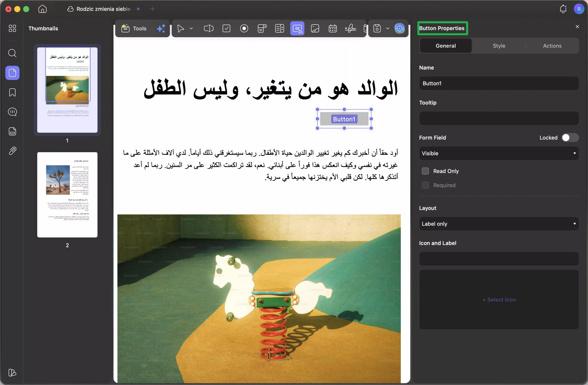588x385 pixels.
Task: Open the AI assistant sparkle icon
Action: 161,28
